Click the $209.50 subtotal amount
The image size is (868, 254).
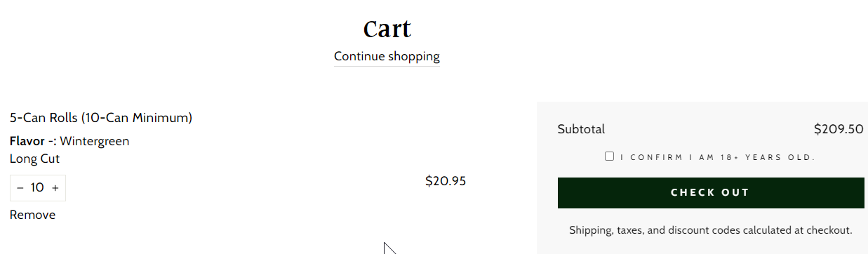[x=839, y=129]
